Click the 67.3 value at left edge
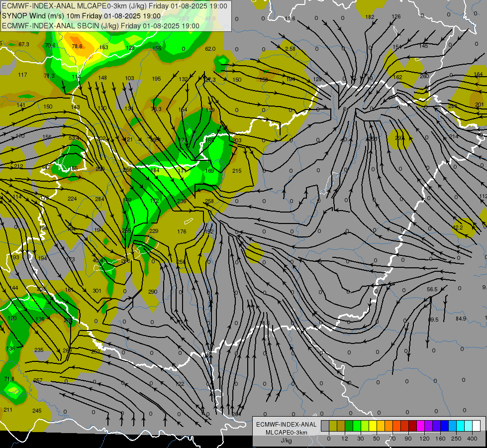487x448 pixels. pyautogui.click(x=23, y=44)
